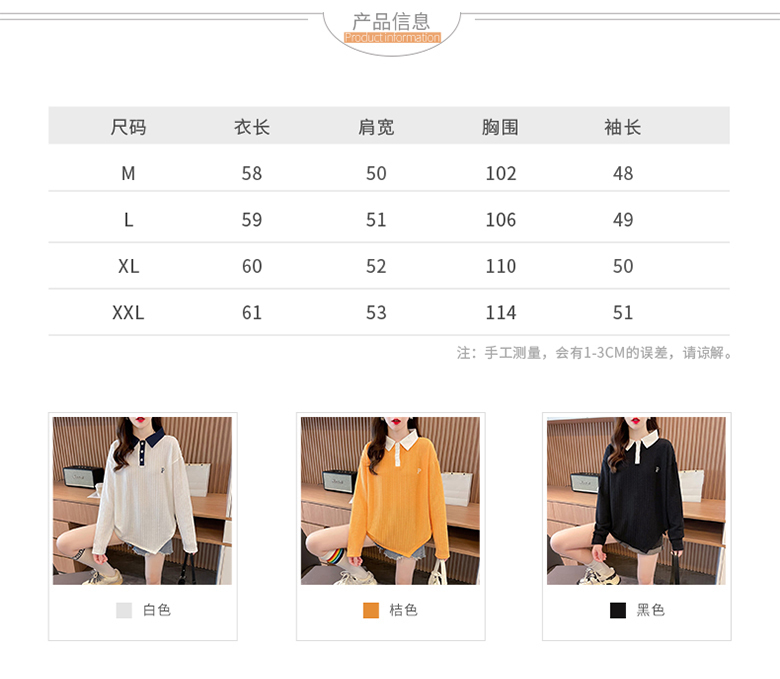Click the 袖长 column header
Screen dimensions: 780x679
[623, 127]
